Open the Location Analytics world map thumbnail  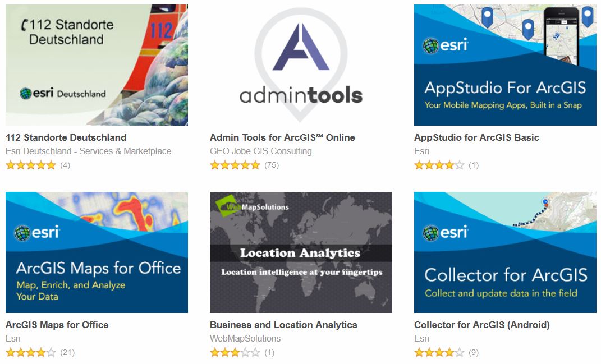(x=301, y=252)
